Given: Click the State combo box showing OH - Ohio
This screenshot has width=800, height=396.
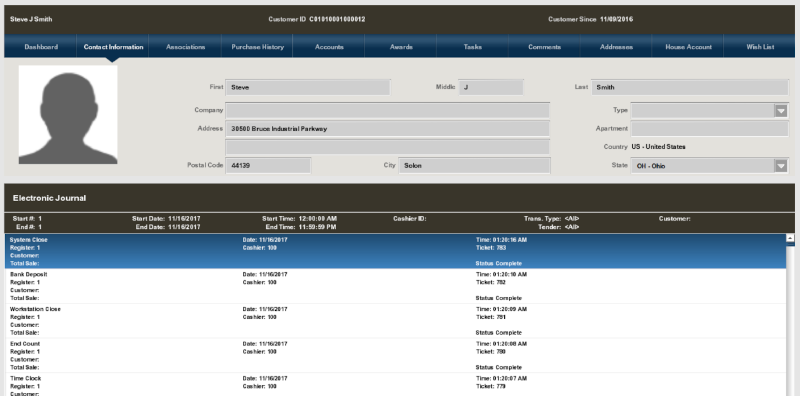Looking at the screenshot, I should pos(710,166).
